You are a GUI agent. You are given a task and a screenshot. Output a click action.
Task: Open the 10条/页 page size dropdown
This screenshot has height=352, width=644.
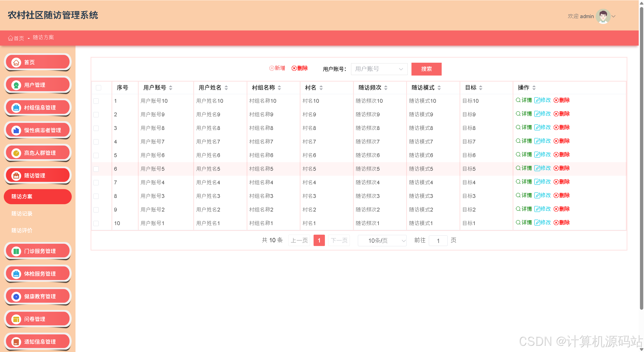click(382, 240)
